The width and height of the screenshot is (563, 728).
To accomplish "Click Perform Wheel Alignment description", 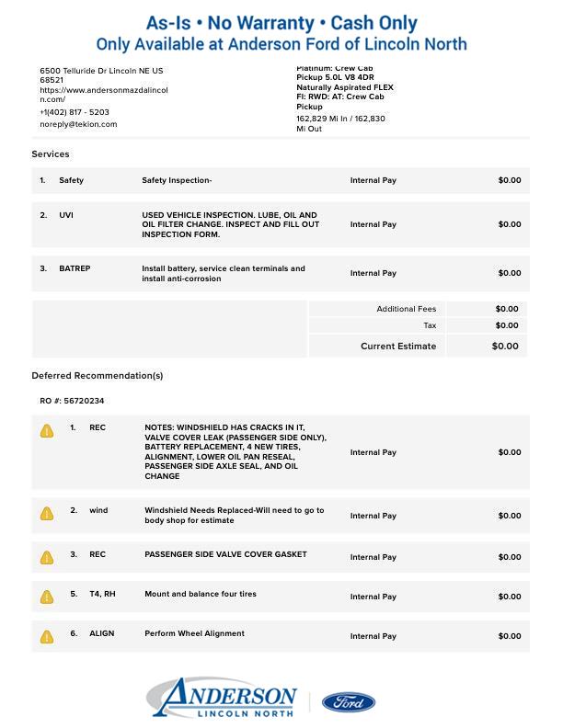I will point(194,633).
